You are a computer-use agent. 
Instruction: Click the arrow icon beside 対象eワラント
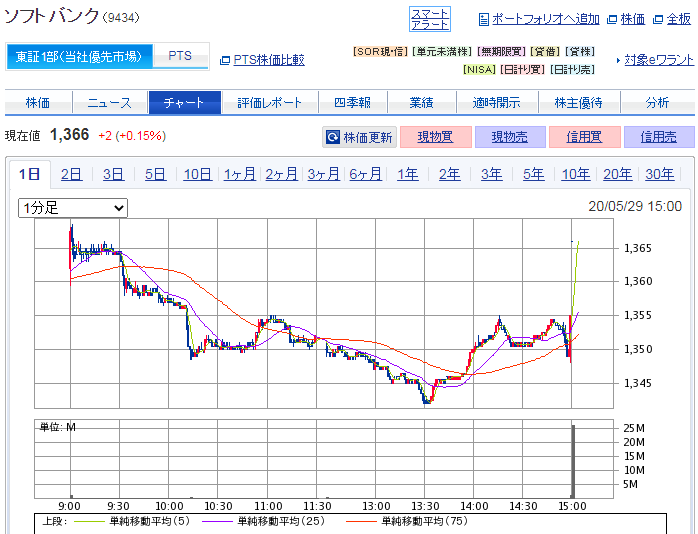618,60
